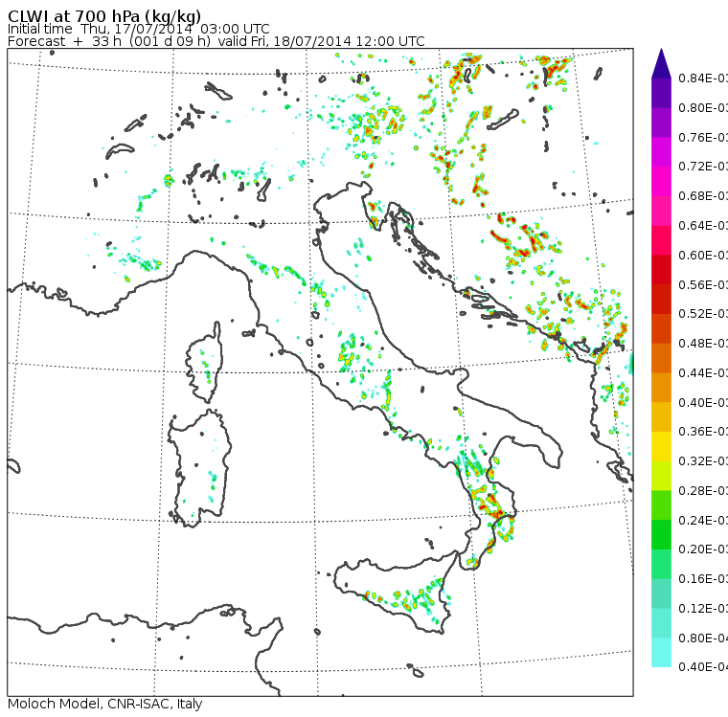Click the 0.52E-03 legend label

click(703, 314)
